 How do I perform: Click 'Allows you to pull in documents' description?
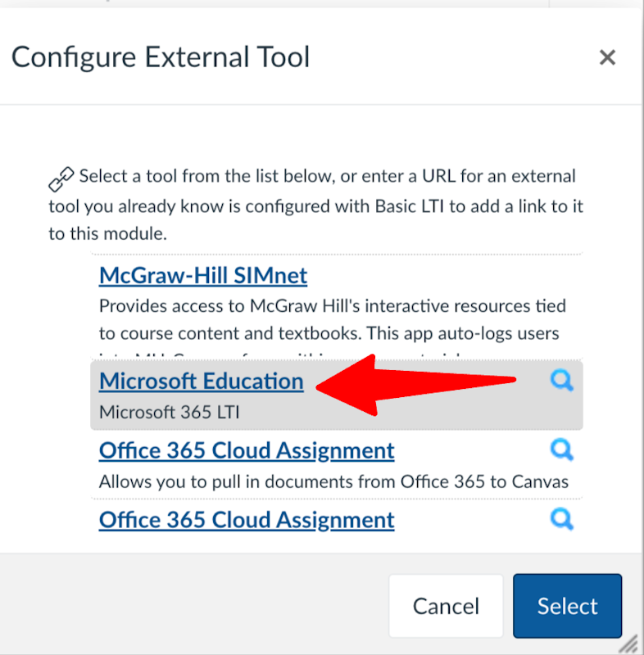[x=333, y=481]
